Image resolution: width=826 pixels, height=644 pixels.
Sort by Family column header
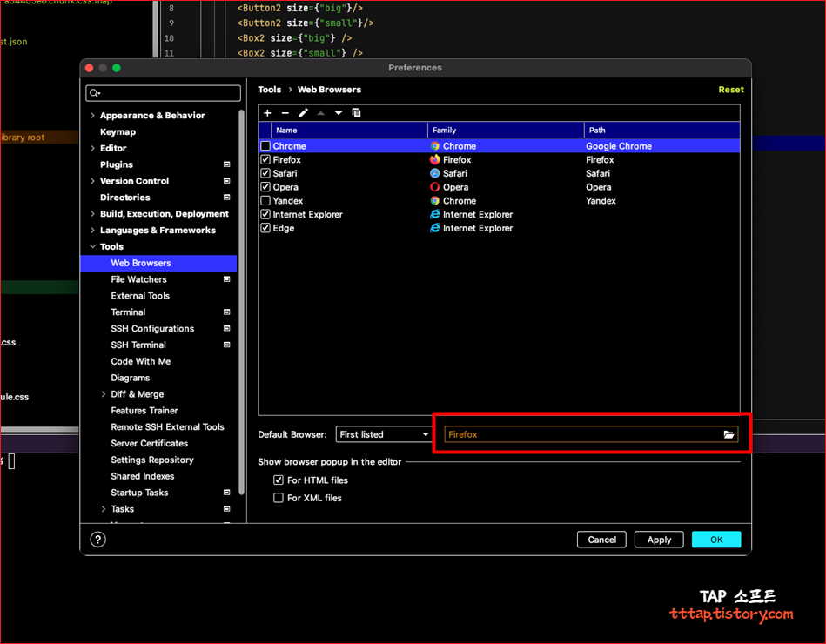click(506, 130)
